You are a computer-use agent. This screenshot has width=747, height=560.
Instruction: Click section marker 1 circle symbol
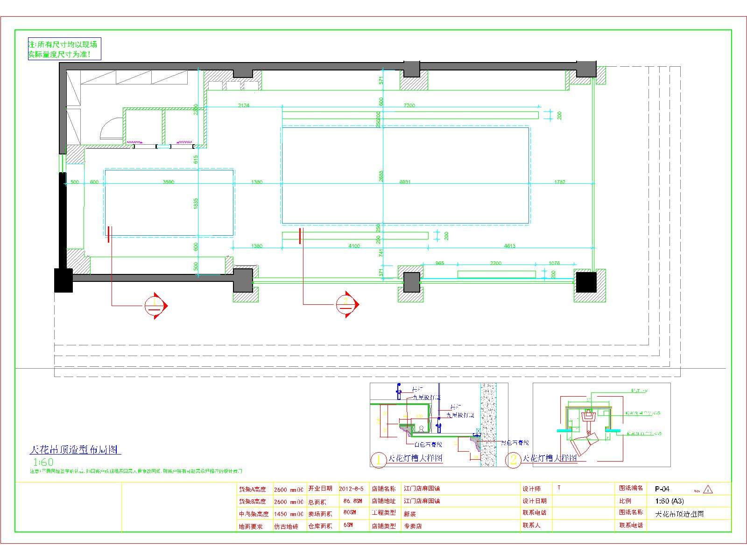coord(155,306)
